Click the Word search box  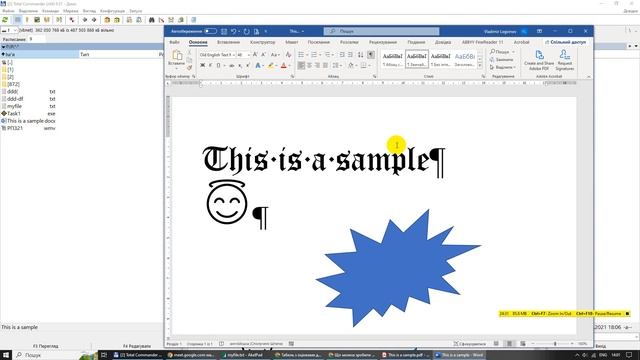(x=381, y=31)
